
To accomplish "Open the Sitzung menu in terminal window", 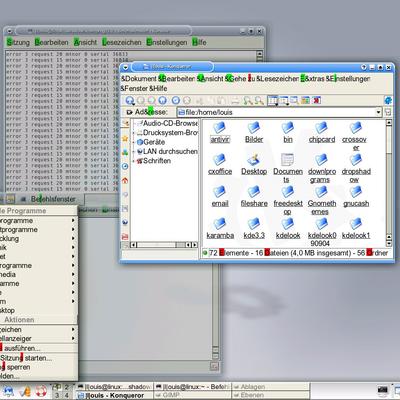I will 18,42.
